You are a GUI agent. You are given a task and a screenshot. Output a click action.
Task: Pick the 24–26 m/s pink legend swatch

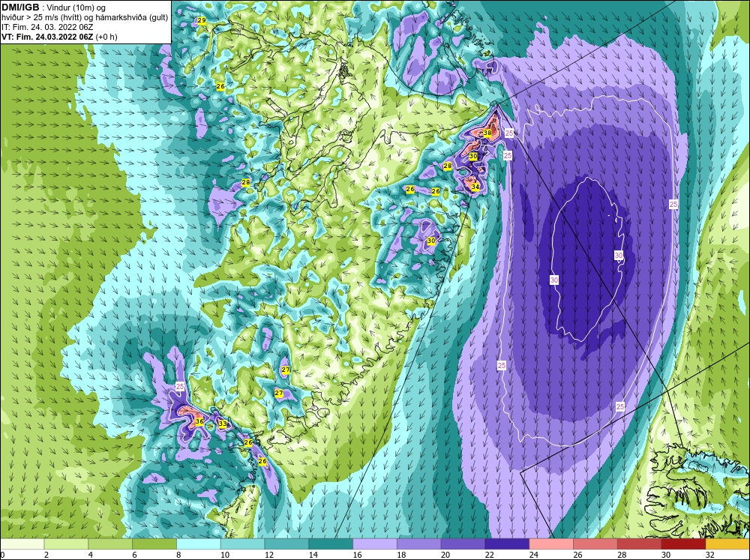551,544
